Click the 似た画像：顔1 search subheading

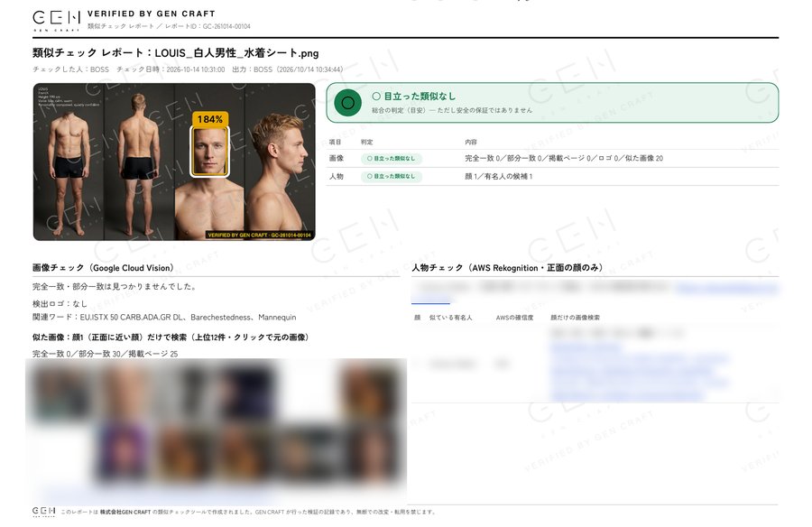coord(173,337)
